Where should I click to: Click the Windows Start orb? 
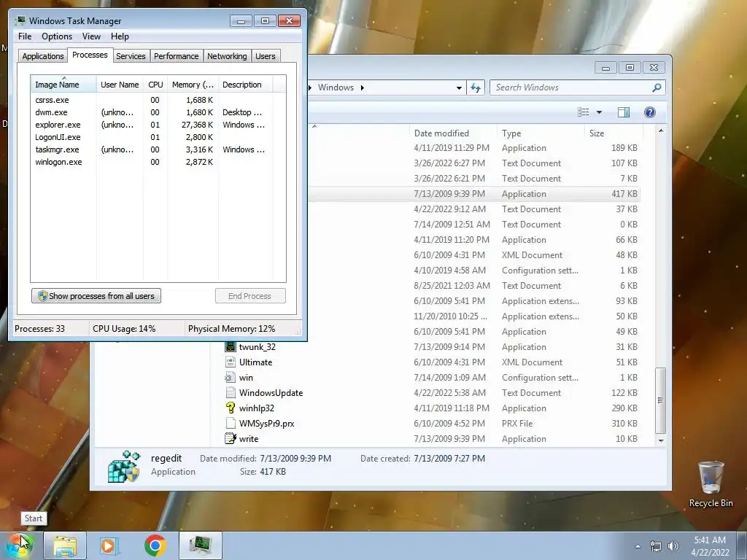point(20,545)
